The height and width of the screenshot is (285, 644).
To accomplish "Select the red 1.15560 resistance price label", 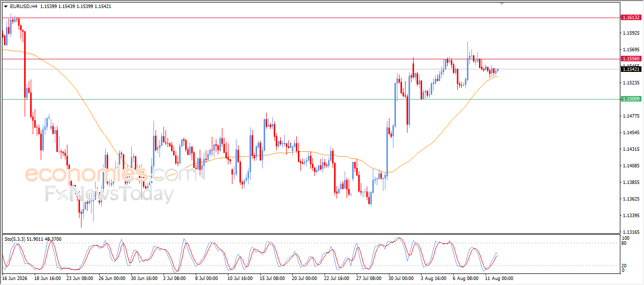I will [630, 59].
